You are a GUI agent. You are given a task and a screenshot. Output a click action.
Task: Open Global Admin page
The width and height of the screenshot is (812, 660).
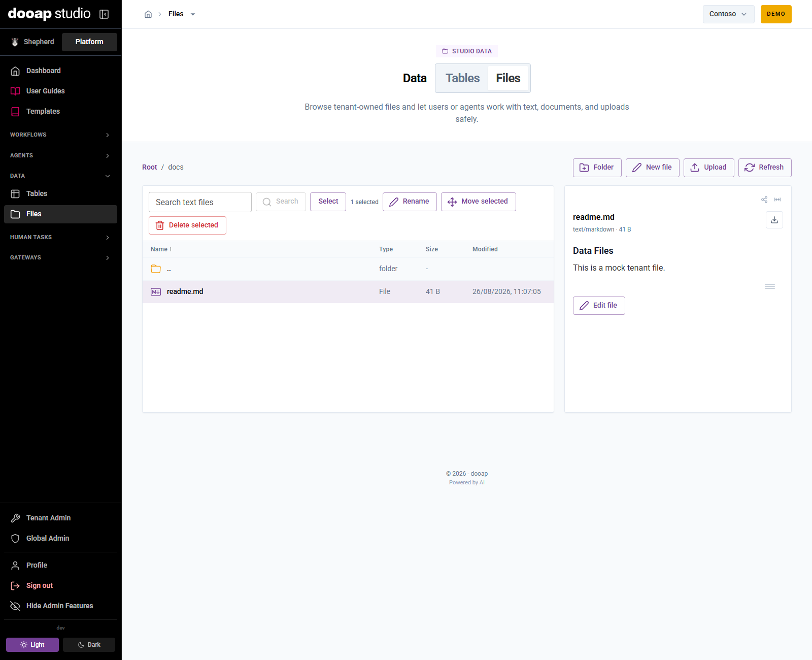[x=60, y=538]
